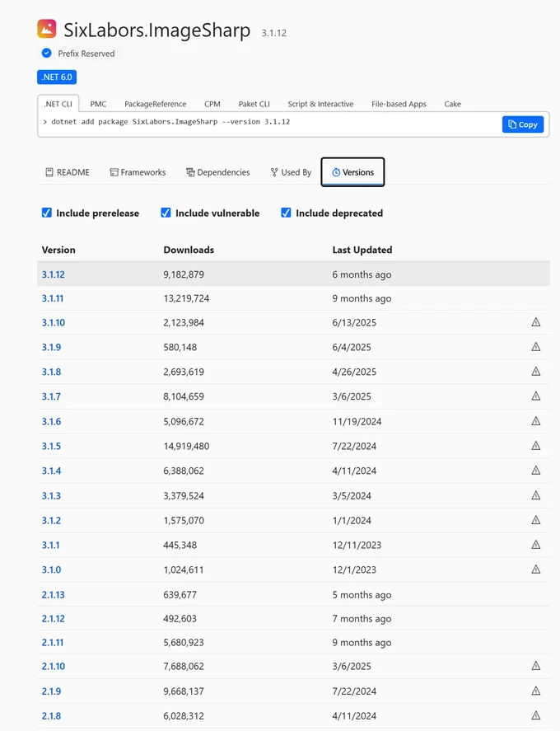Select the Versions tab

tap(352, 172)
